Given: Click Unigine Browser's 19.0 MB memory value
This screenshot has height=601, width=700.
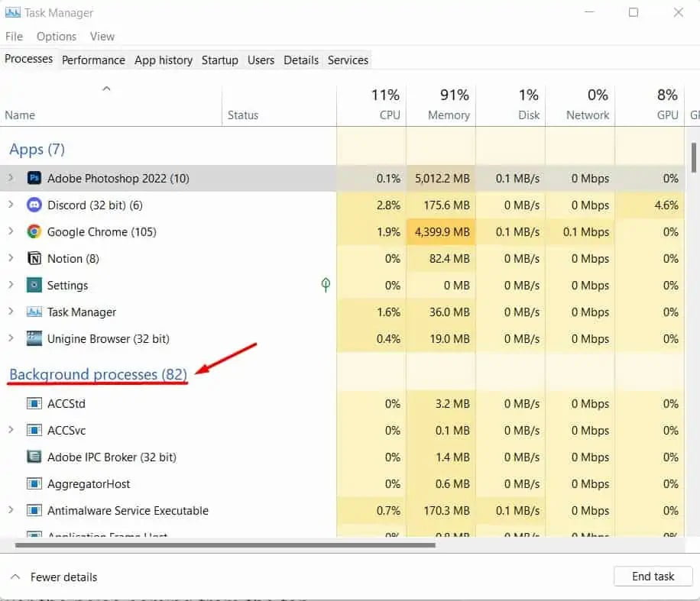Looking at the screenshot, I should click(449, 339).
